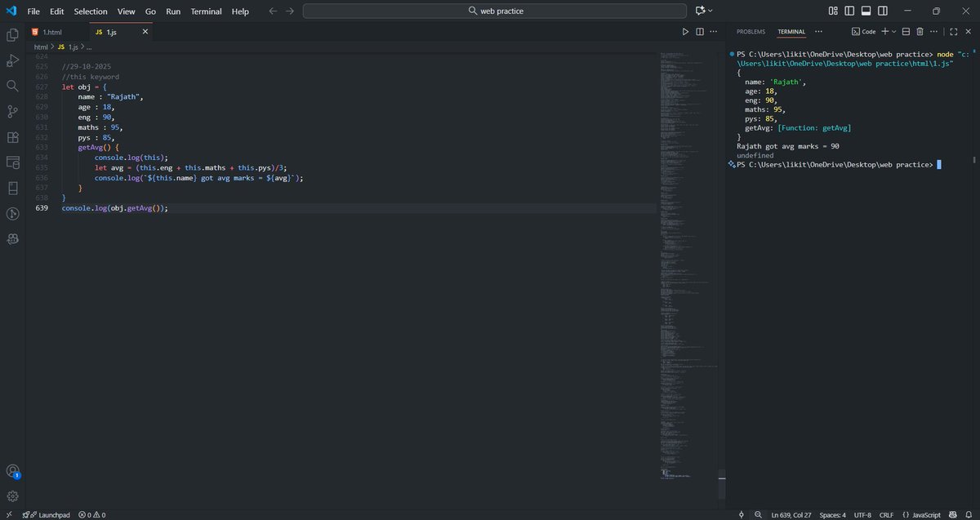980x520 pixels.
Task: Open the Go menu
Action: (x=150, y=11)
